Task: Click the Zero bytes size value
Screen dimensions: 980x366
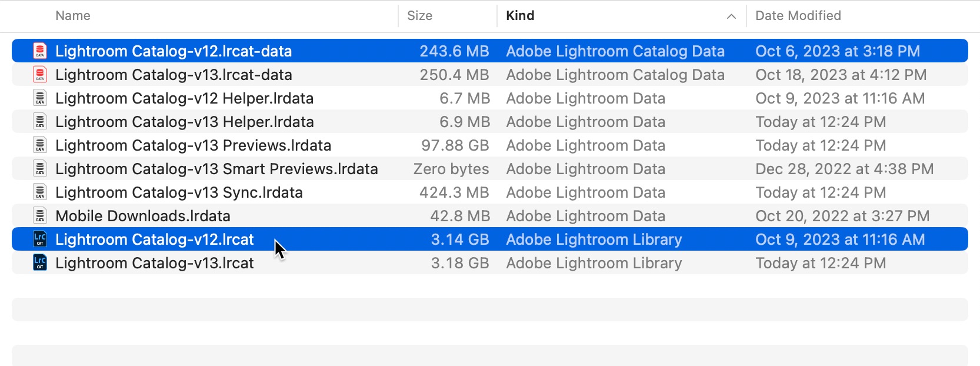Action: tap(452, 169)
